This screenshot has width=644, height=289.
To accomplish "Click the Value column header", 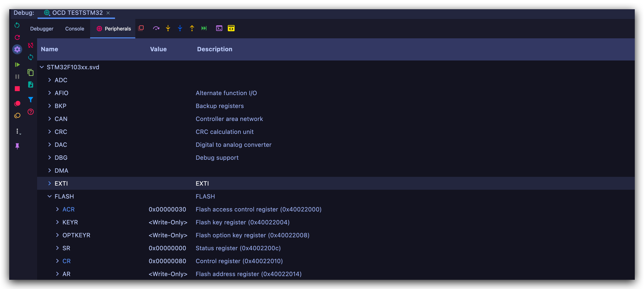I will (x=158, y=49).
